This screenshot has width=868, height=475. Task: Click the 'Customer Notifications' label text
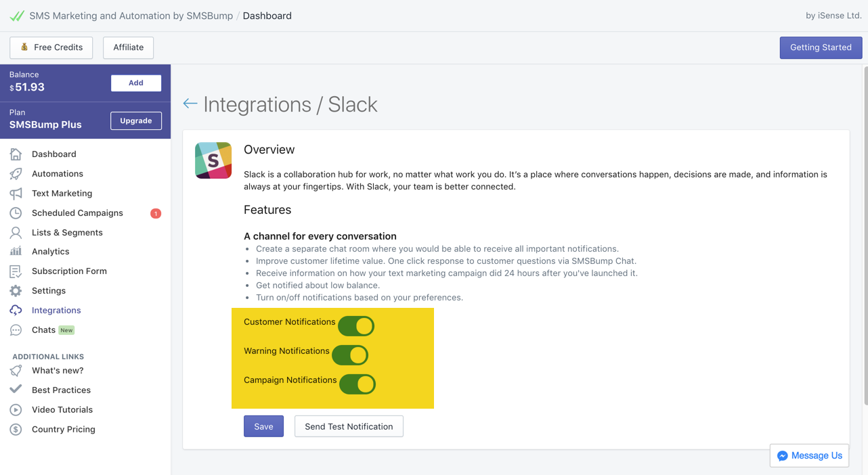point(289,322)
